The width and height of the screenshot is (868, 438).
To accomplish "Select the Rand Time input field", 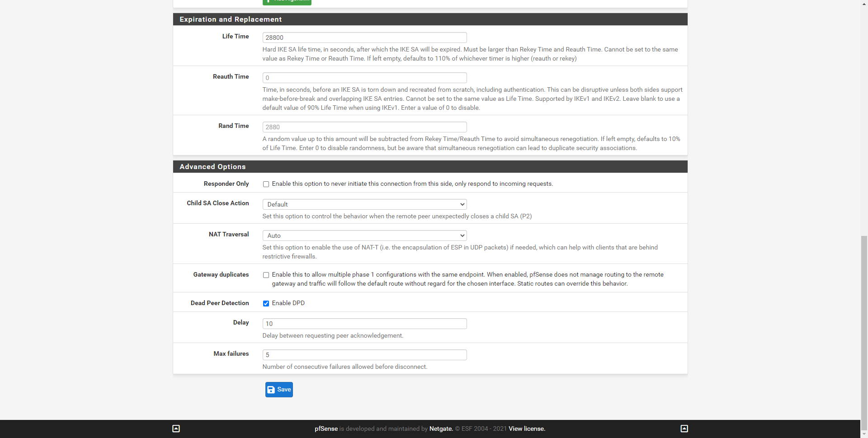I will pyautogui.click(x=364, y=127).
